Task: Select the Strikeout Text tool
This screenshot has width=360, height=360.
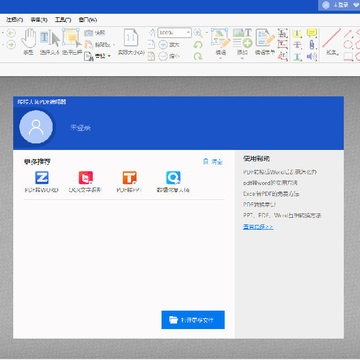Action: 297,45
